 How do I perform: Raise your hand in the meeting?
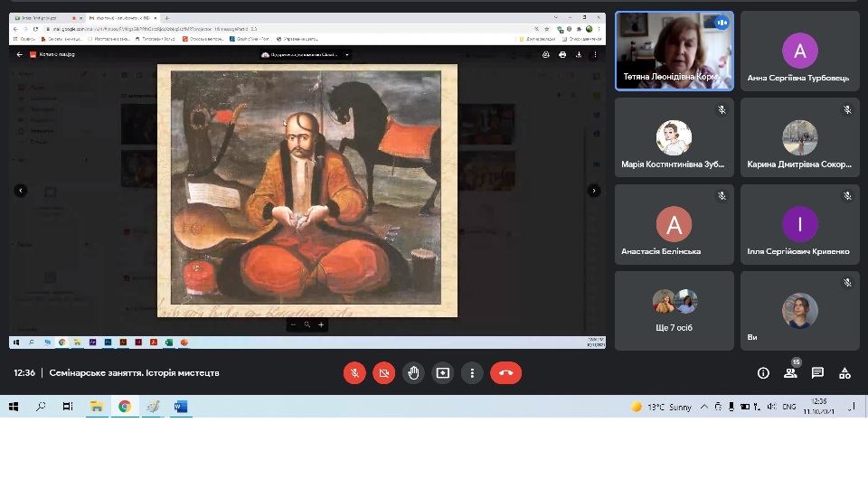tap(413, 372)
